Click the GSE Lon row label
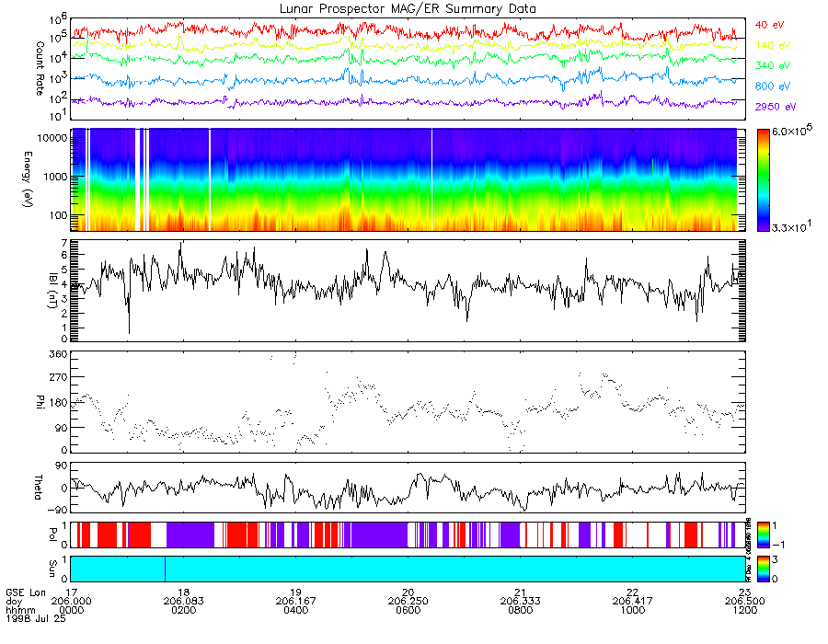 26,592
